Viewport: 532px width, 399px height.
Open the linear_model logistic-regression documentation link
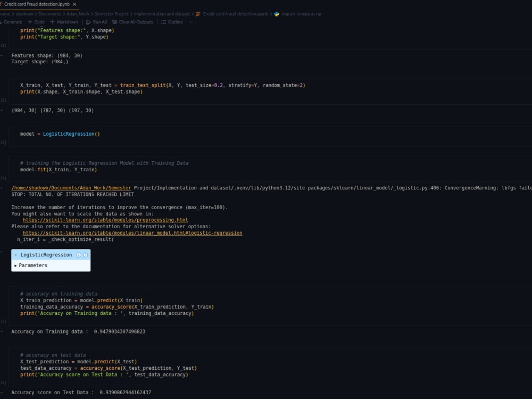pyautogui.click(x=132, y=233)
